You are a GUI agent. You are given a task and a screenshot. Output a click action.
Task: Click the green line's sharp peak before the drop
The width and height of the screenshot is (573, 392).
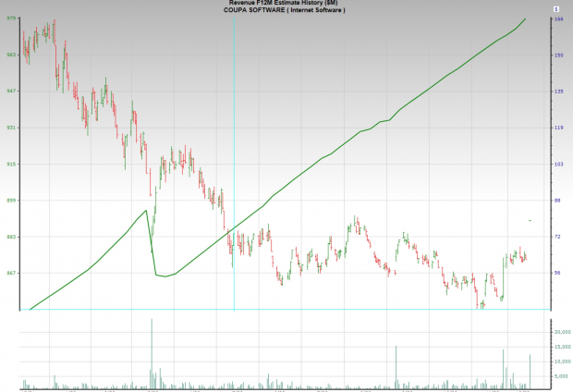145,211
